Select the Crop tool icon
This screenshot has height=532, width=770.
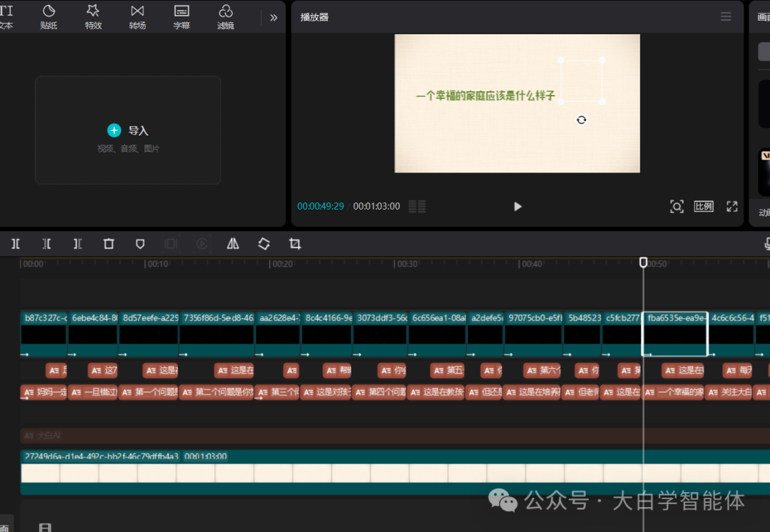point(294,244)
